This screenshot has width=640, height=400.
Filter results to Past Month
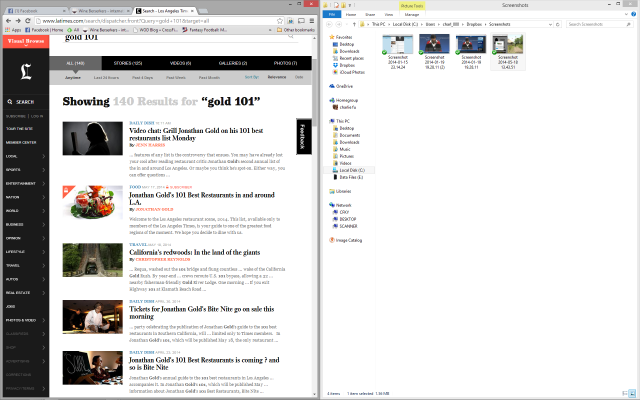[209, 78]
